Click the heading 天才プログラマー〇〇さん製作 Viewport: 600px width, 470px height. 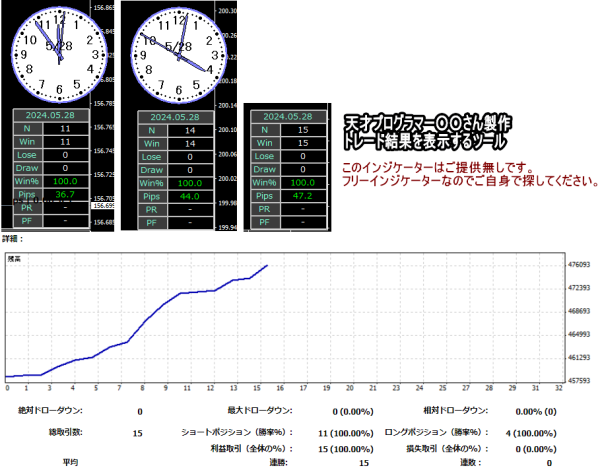pos(427,123)
